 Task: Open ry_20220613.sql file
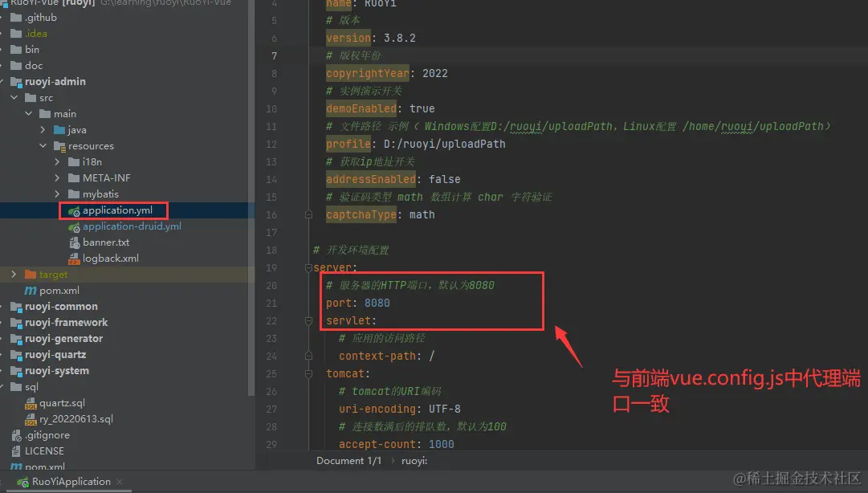coord(75,419)
